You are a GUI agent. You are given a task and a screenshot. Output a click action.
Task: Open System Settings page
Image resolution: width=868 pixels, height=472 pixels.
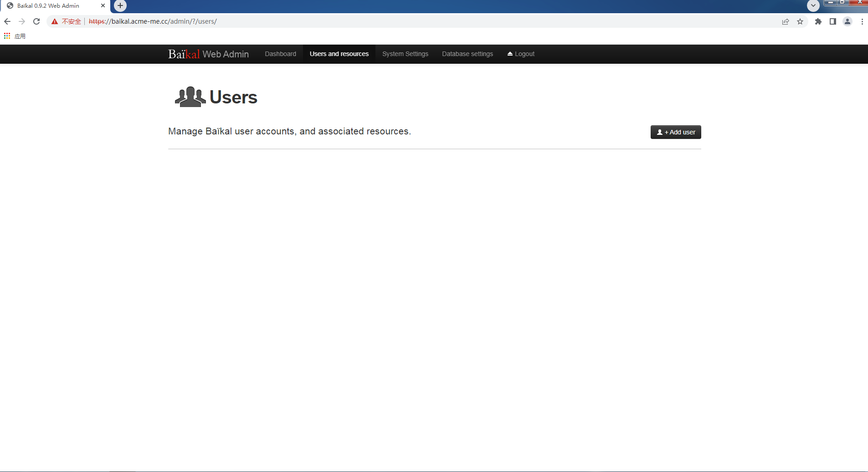(x=405, y=54)
